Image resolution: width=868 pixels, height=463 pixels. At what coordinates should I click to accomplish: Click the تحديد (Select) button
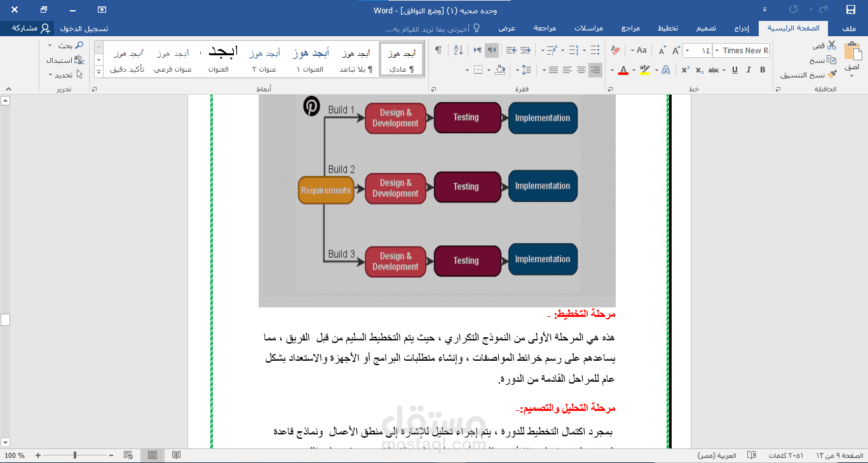pos(66,74)
